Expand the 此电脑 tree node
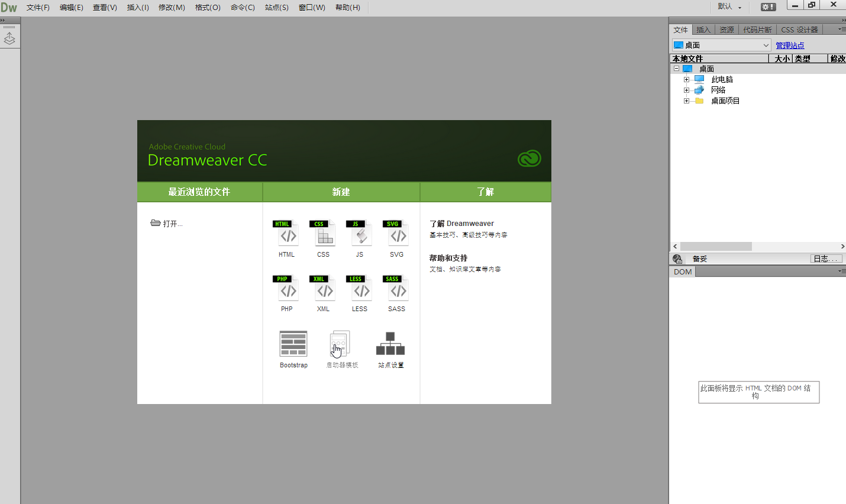Screen dimensions: 846x504 pyautogui.click(x=685, y=79)
